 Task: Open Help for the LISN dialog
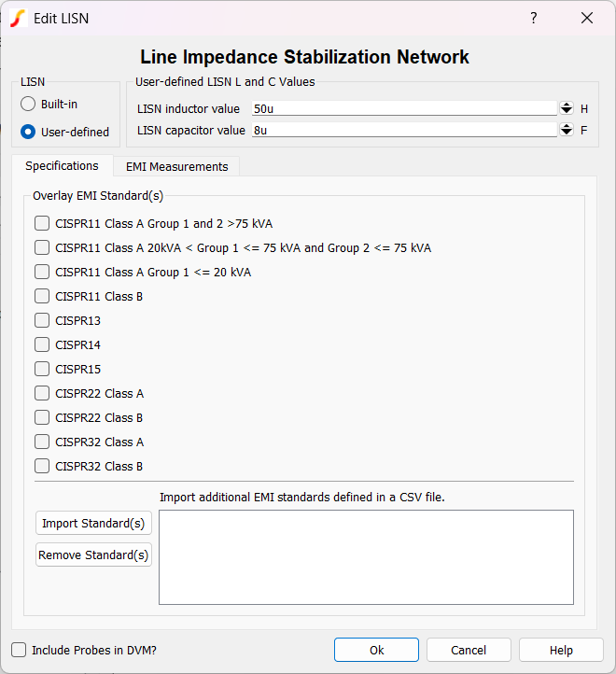(x=561, y=650)
